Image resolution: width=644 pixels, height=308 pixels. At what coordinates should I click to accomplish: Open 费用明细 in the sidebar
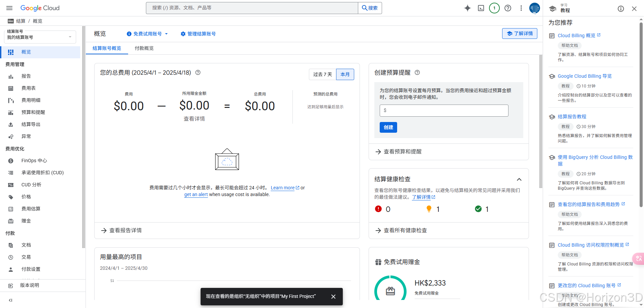click(x=40, y=100)
